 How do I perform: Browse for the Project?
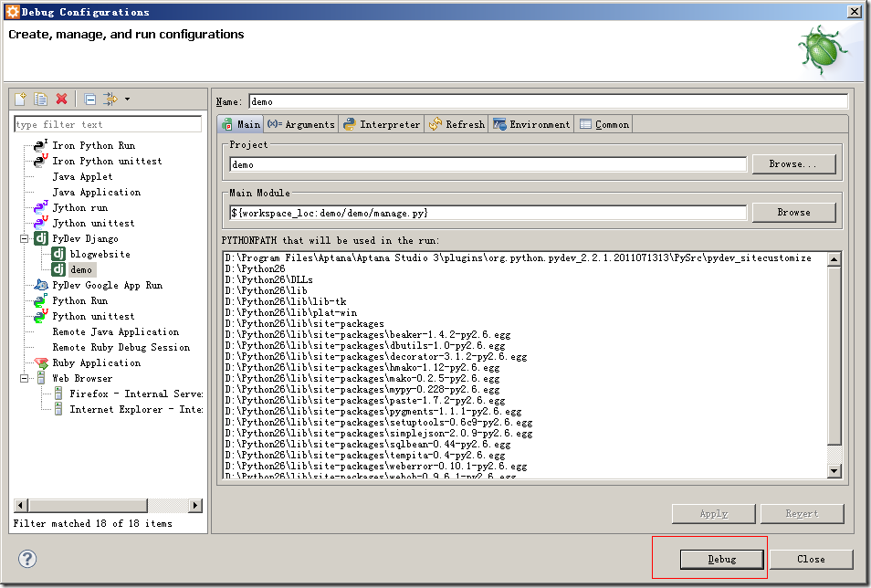click(x=793, y=164)
